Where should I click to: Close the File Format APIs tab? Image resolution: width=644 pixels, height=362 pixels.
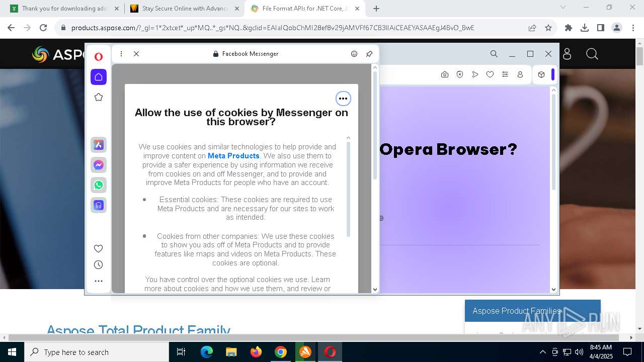point(358,9)
